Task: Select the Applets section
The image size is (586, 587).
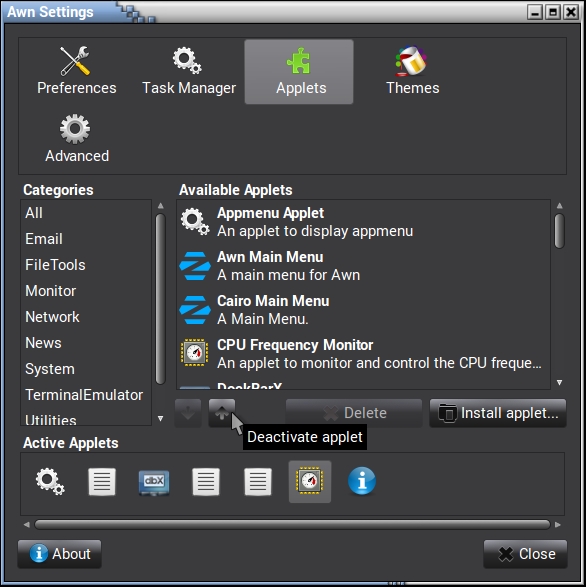Action: 299,72
